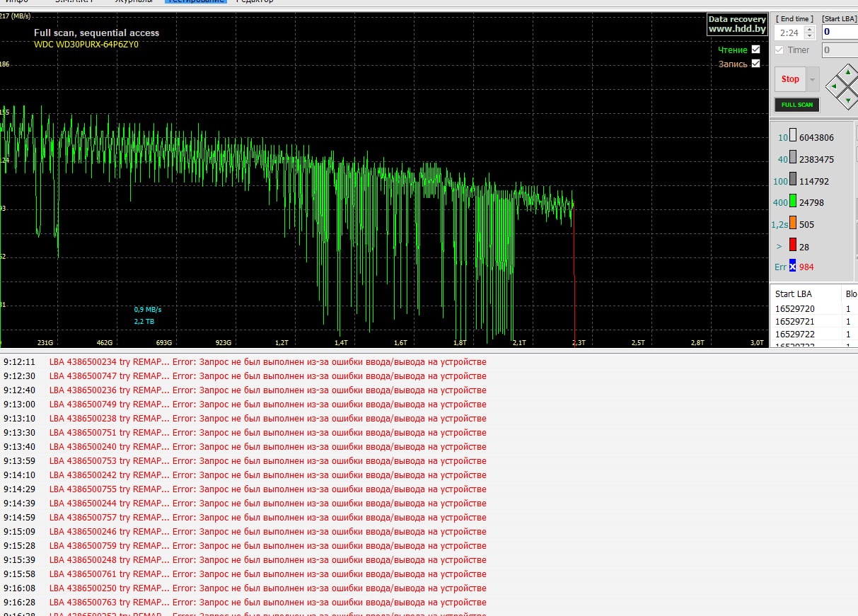Click the down arrow of navigation diamond

click(848, 100)
